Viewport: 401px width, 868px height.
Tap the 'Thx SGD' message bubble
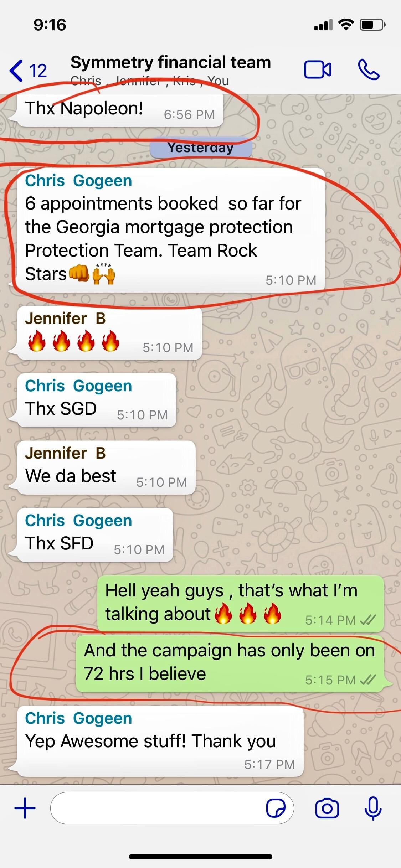(x=97, y=400)
